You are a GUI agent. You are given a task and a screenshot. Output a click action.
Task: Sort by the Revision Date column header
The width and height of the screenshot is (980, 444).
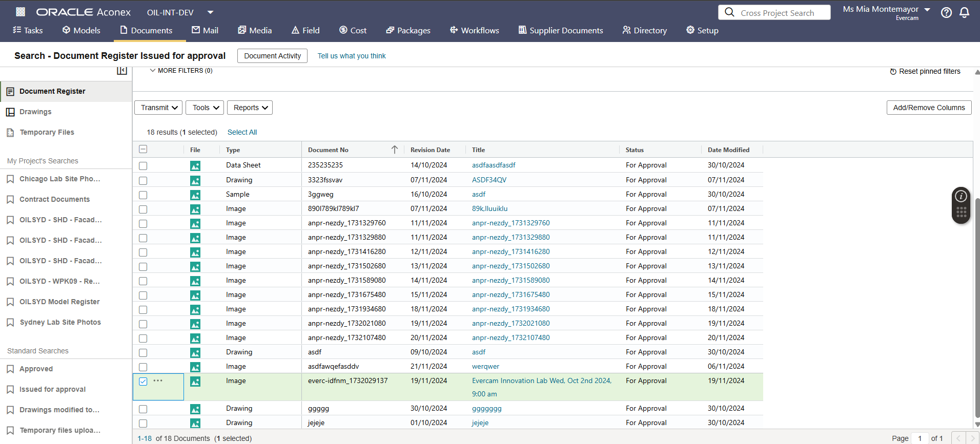pos(430,150)
